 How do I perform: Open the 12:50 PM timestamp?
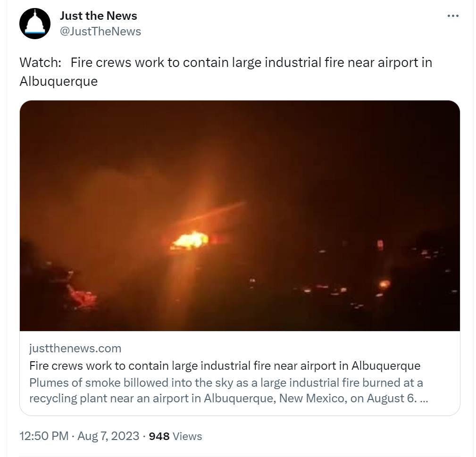pyautogui.click(x=44, y=436)
